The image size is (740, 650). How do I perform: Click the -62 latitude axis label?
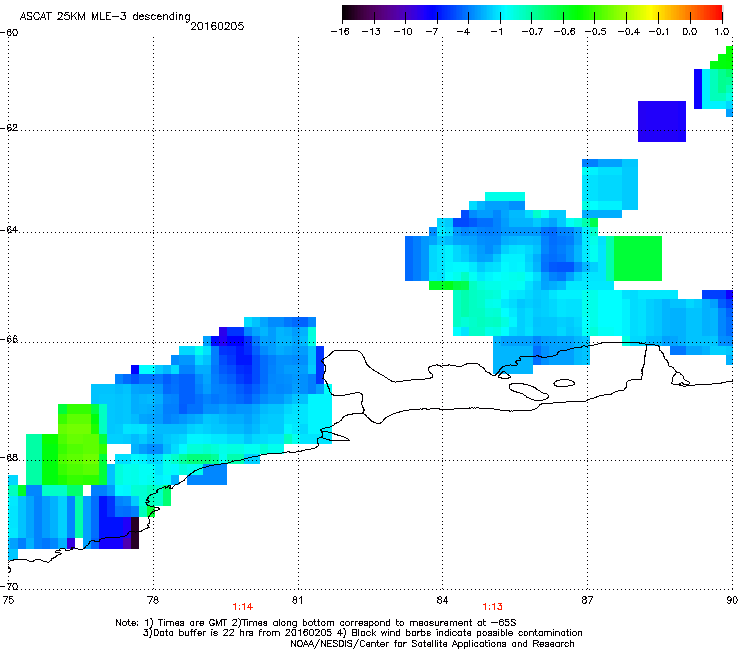(9, 128)
